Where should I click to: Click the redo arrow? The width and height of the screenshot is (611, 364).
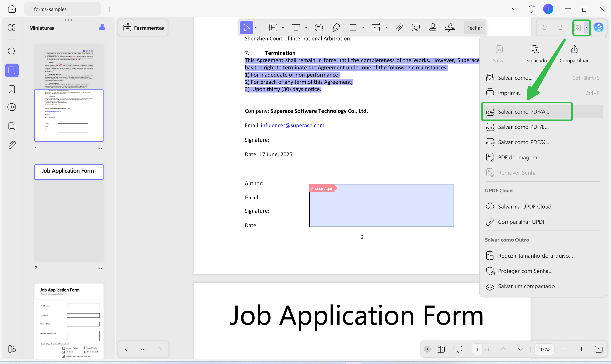point(560,28)
